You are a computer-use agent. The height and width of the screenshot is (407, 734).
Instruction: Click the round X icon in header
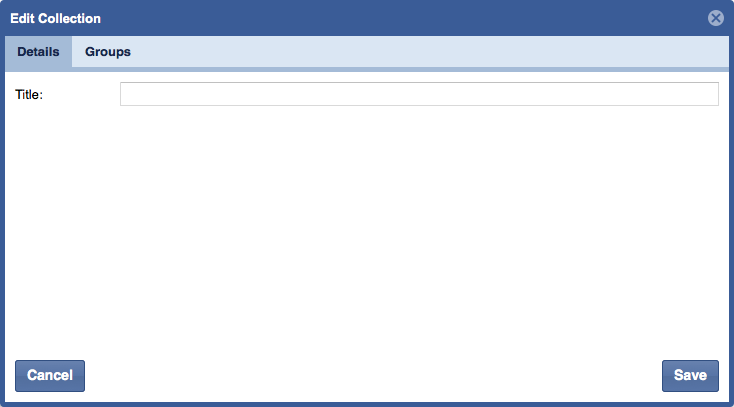pos(715,18)
